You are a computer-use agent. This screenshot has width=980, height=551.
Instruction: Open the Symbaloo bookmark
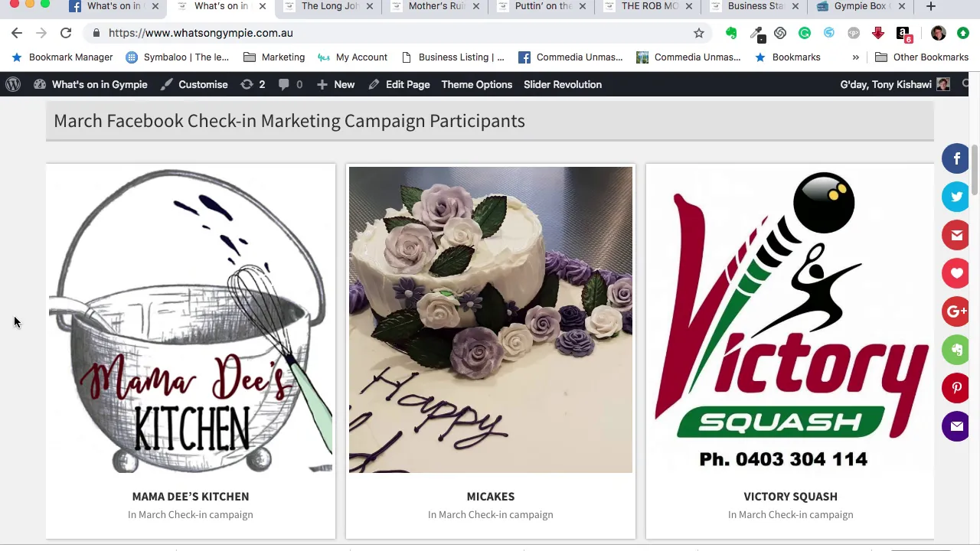click(177, 57)
